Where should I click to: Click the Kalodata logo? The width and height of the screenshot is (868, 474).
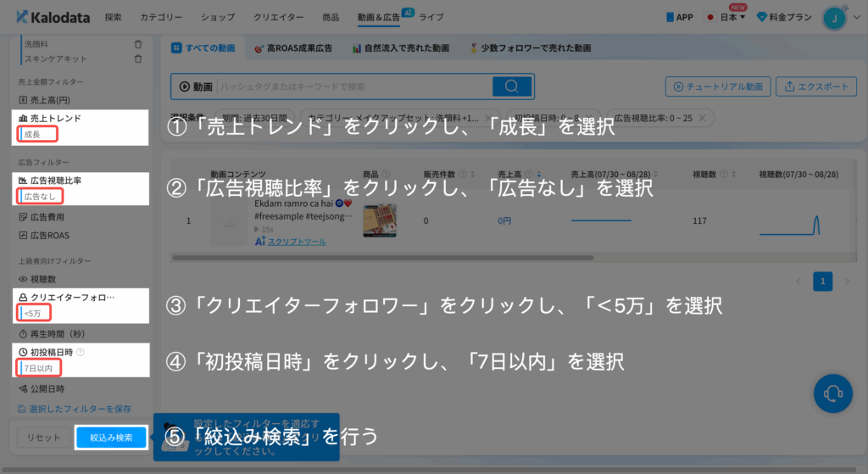[x=53, y=17]
